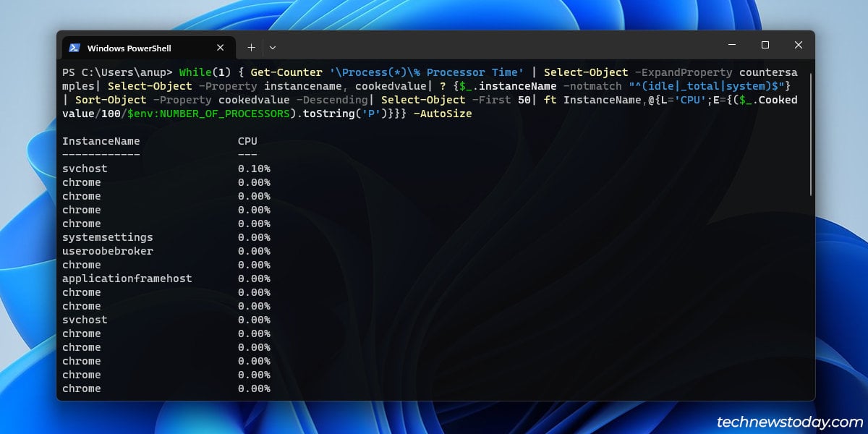The image size is (868, 434).
Task: Click the PowerShell icon in the tab
Action: coord(75,48)
